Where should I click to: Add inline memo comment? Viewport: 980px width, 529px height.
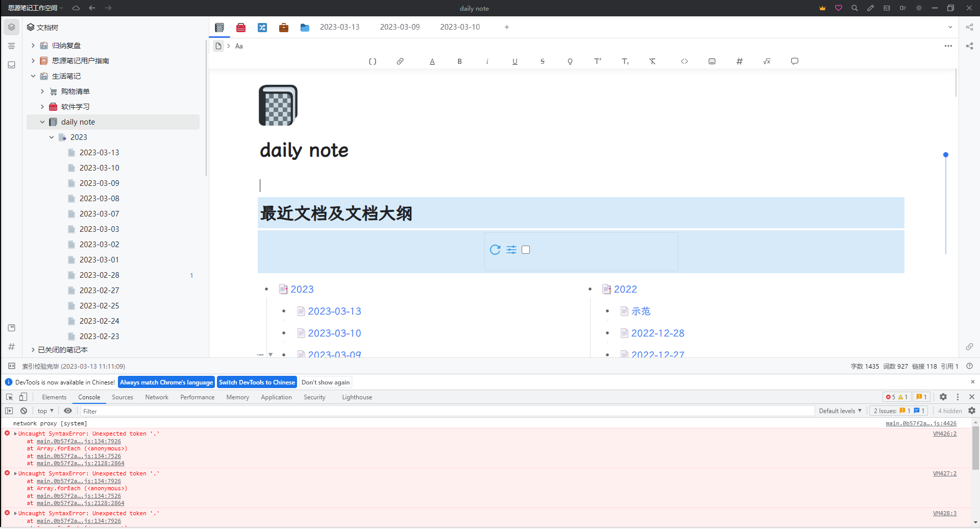click(x=795, y=61)
